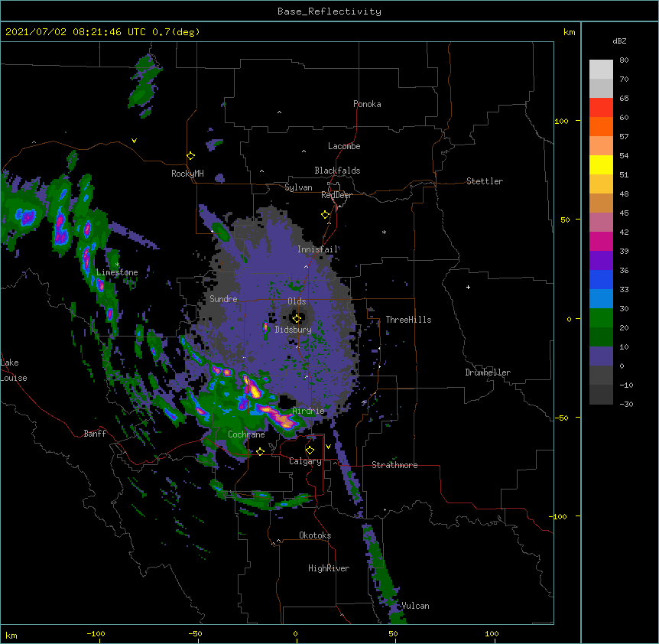Click the 0 tick on bottom axis

295,633
